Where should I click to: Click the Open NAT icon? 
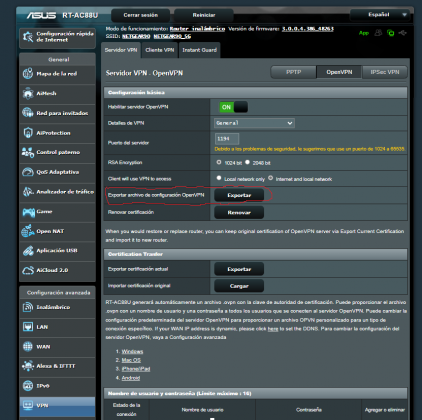pos(28,231)
